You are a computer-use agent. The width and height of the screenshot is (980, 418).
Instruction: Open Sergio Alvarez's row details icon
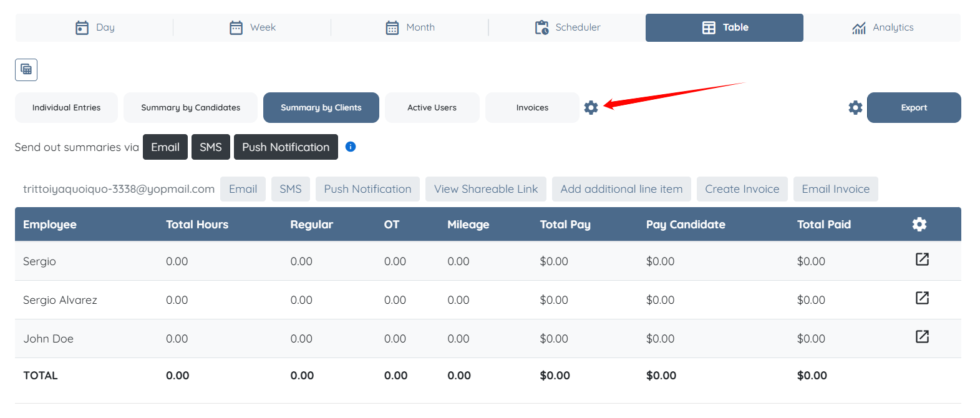(922, 298)
